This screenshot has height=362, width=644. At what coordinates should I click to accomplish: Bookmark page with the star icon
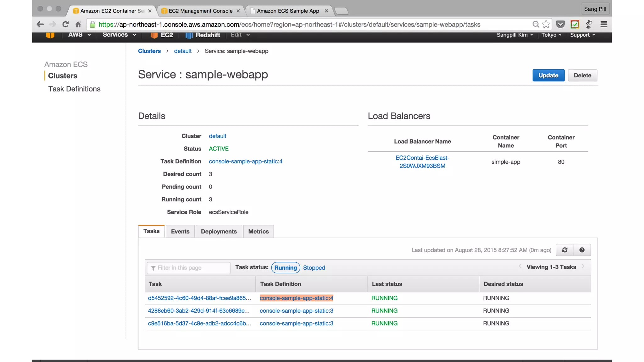point(546,24)
